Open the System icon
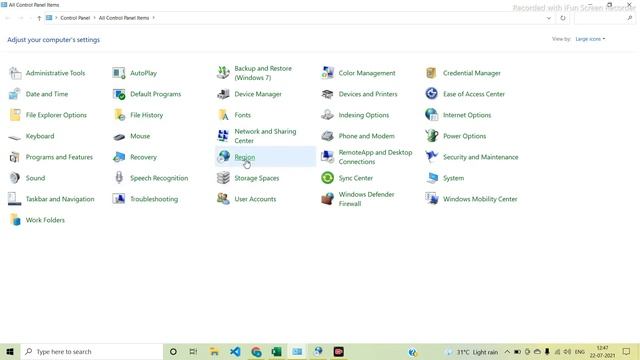This screenshot has height=360, width=640. coord(432,178)
